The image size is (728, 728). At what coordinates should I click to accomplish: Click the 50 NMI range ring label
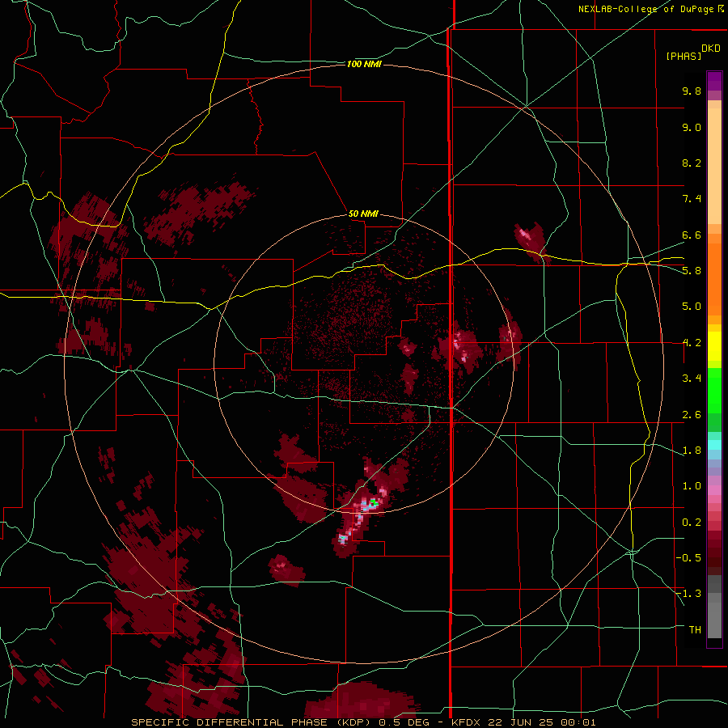tap(363, 214)
